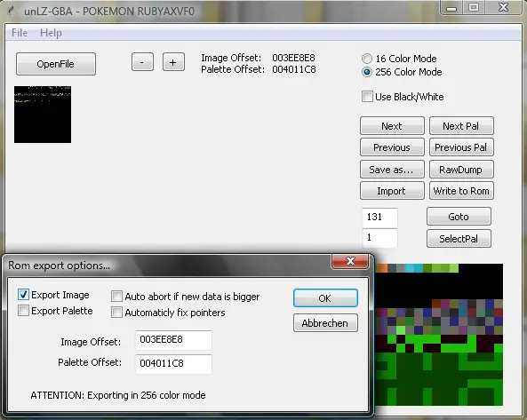This screenshot has height=420, width=527.
Task: Click the unLZ-GBA app icon in title bar
Action: click(x=12, y=11)
